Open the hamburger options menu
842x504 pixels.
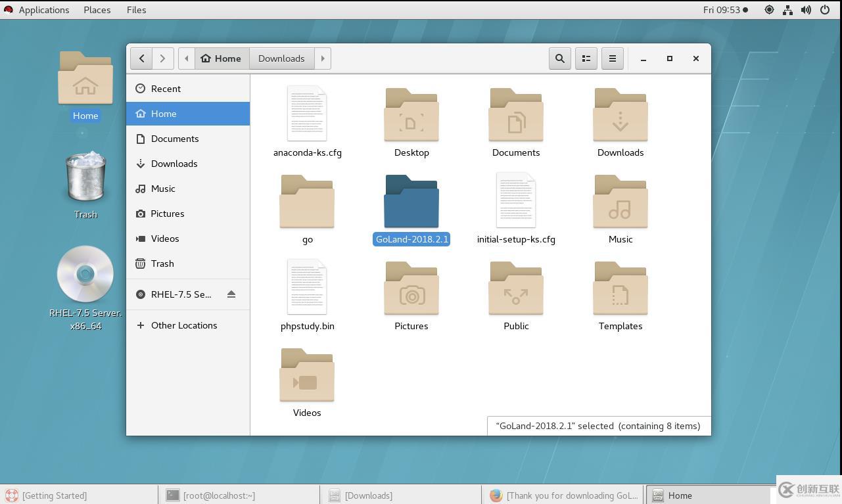pos(613,58)
